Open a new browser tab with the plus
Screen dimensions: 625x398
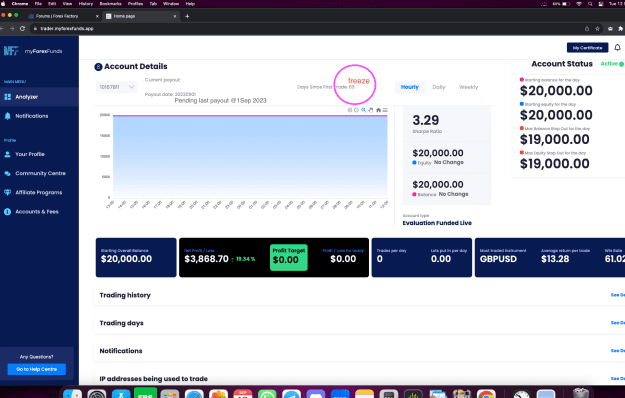(187, 16)
